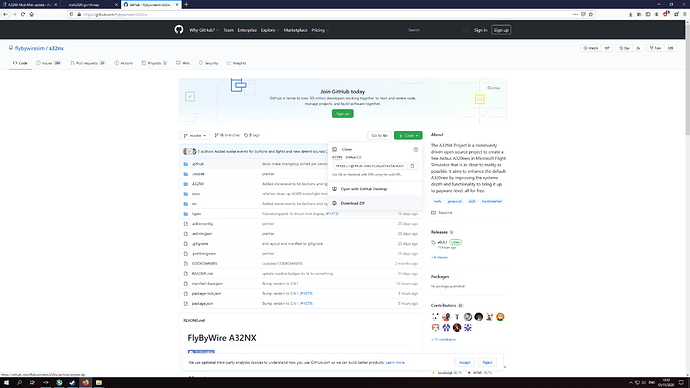690x388 pixels.
Task: Open the flybywiresim owner link
Action: 30,48
